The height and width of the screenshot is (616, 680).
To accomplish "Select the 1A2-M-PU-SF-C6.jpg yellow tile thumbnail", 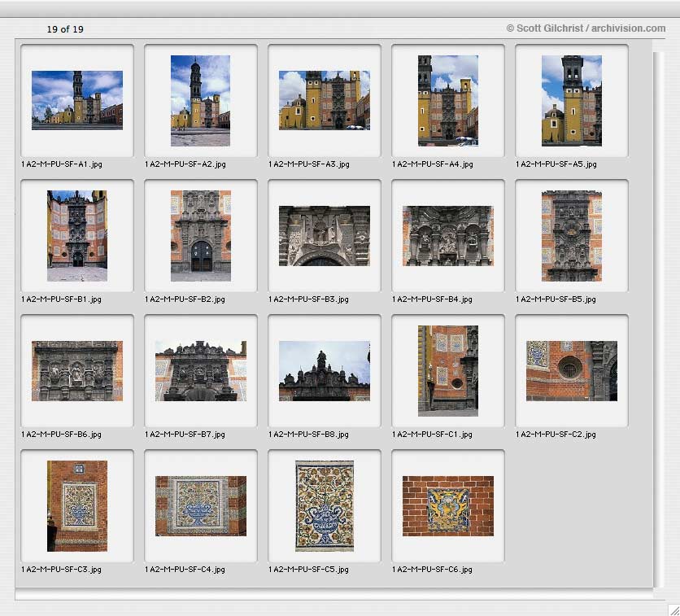I will coord(448,506).
